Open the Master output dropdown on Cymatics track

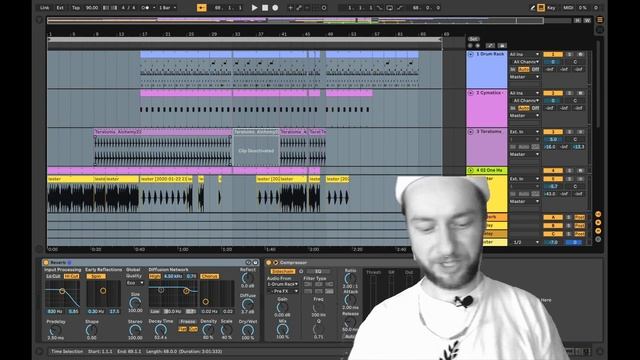click(524, 116)
